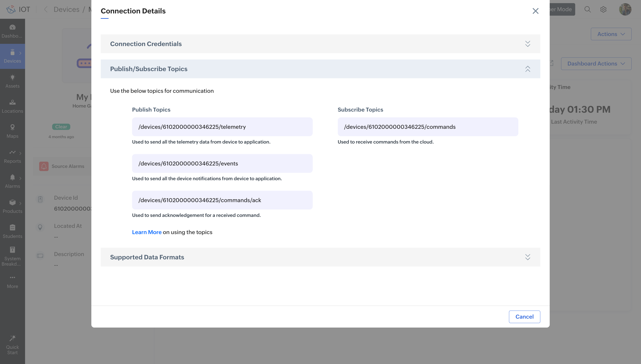Open the search magnifier icon

588,9
